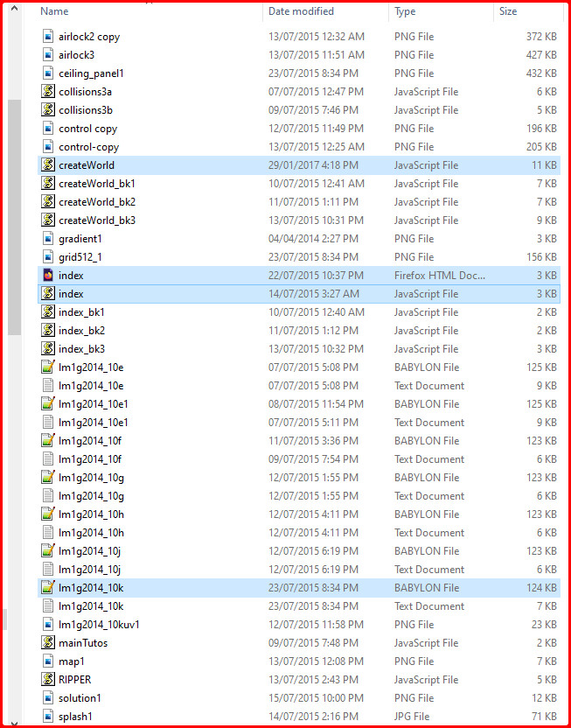Select lm1g2014_10e BABYLON file icon

pyautogui.click(x=48, y=367)
